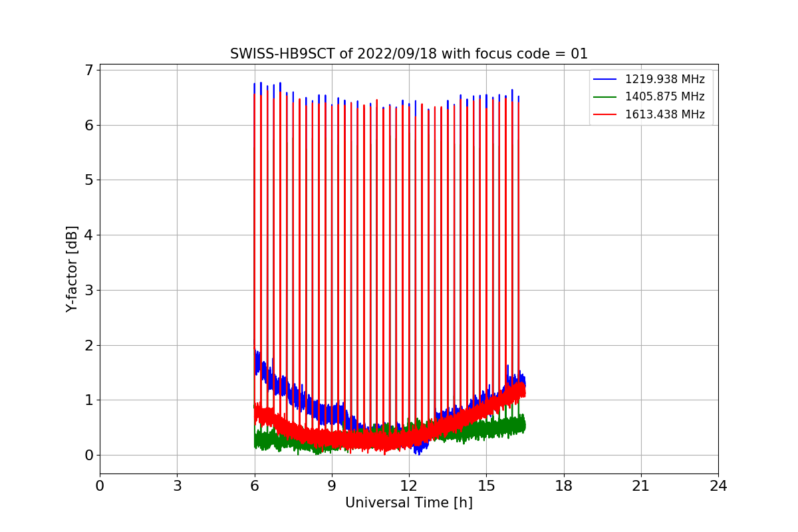The image size is (798, 532).
Task: Click the "Universal Time [h]" axis label
Action: tap(409, 503)
